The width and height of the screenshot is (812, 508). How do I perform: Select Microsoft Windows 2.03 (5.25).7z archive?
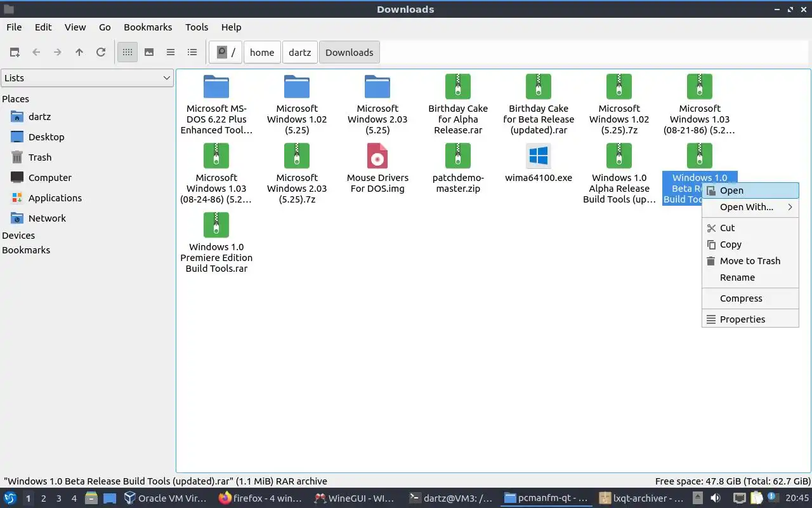point(297,173)
